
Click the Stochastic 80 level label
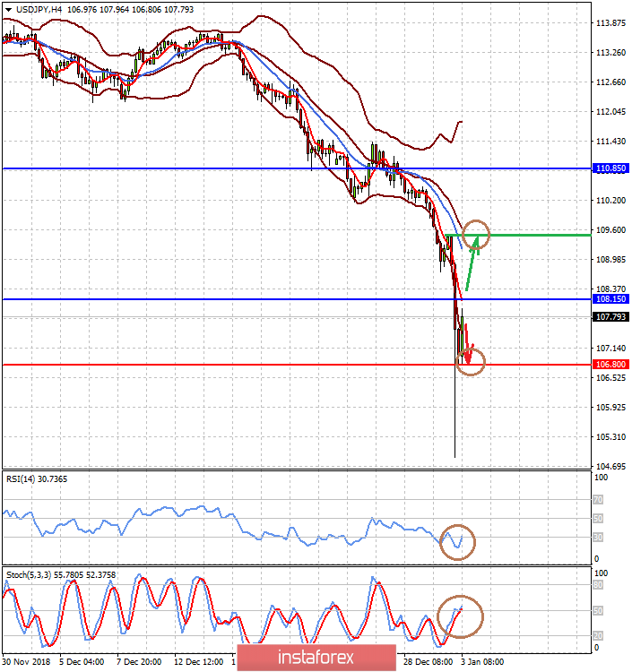598,585
